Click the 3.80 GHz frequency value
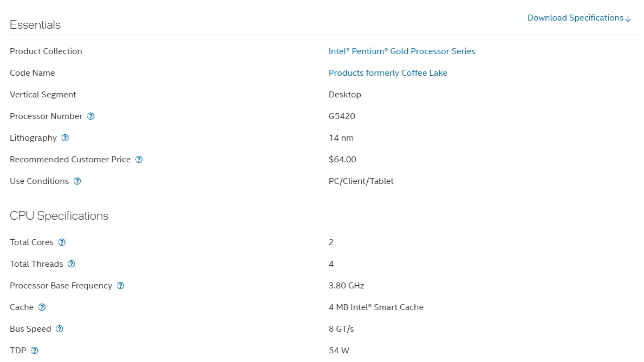 coord(346,286)
